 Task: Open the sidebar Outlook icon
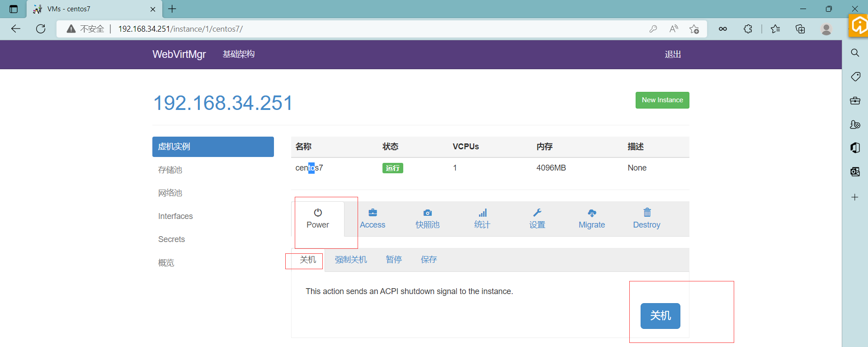[855, 171]
